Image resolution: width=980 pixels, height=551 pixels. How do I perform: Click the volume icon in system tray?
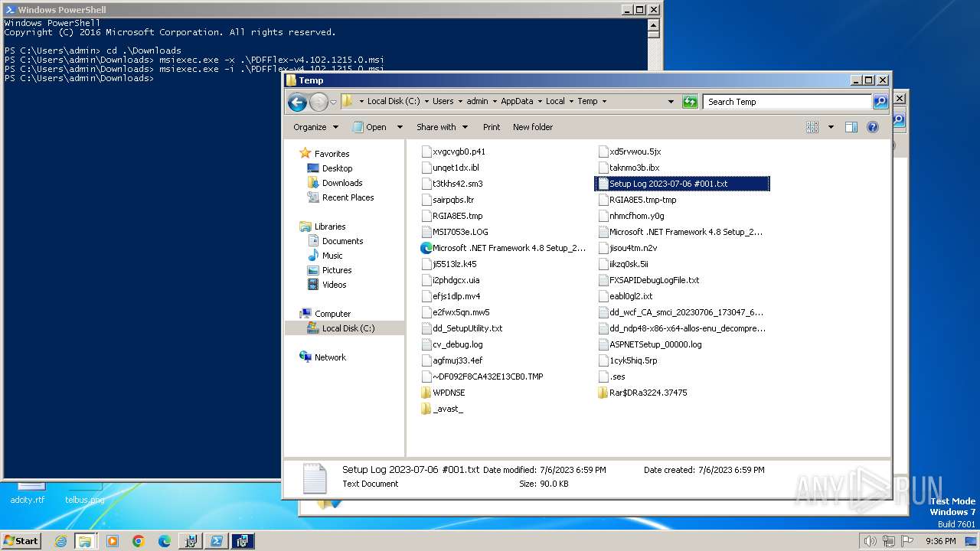pos(870,541)
